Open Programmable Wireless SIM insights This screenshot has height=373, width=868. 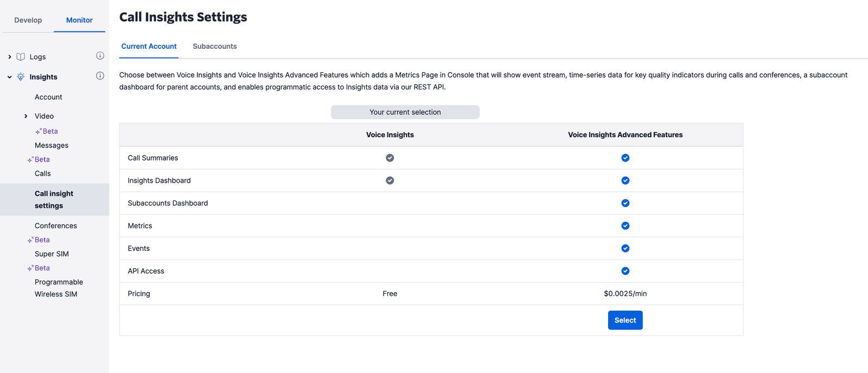click(59, 288)
